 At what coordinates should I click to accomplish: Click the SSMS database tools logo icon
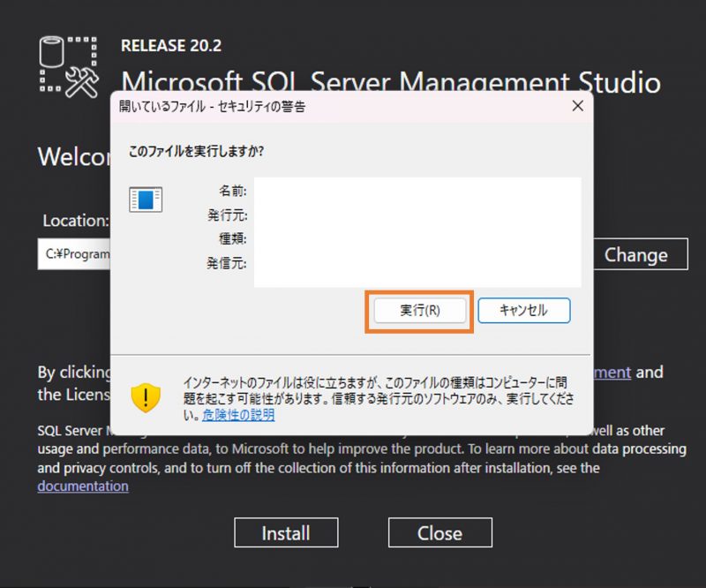(69, 68)
